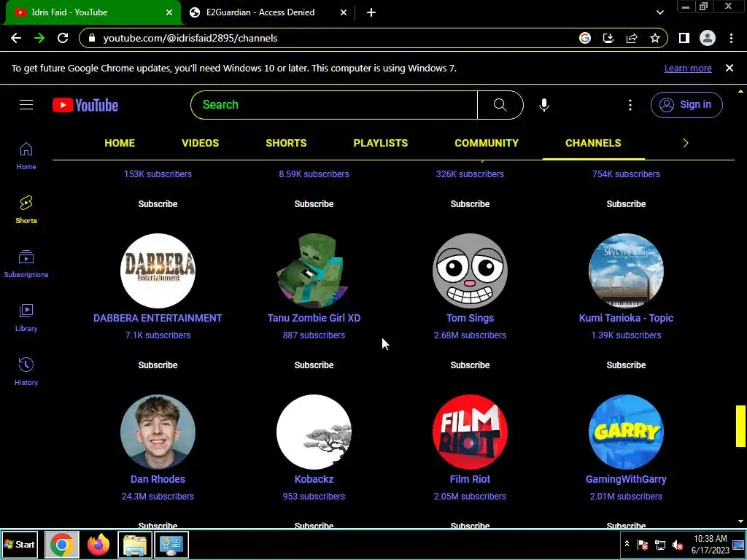Click the Google icon in the address bar
Viewport: 747px width, 560px height.
pyautogui.click(x=585, y=38)
